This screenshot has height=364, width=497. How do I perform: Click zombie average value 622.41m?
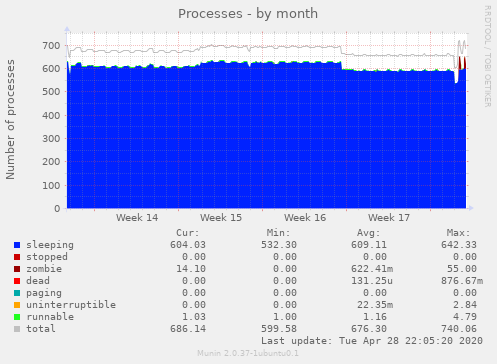372,269
